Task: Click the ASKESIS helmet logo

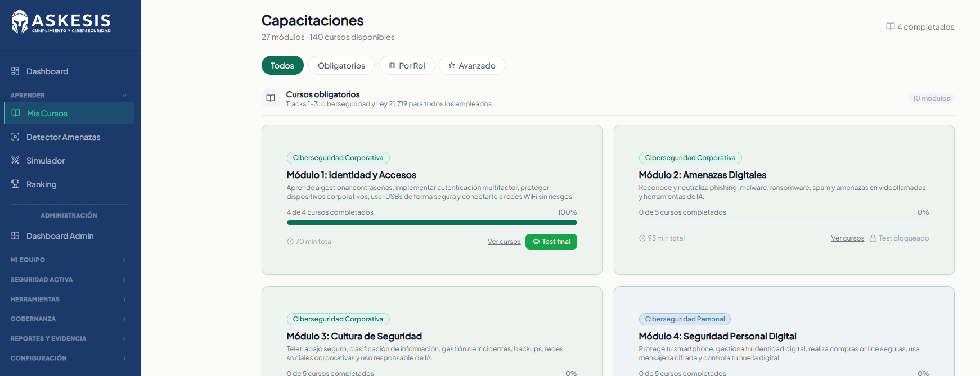Action: click(20, 21)
